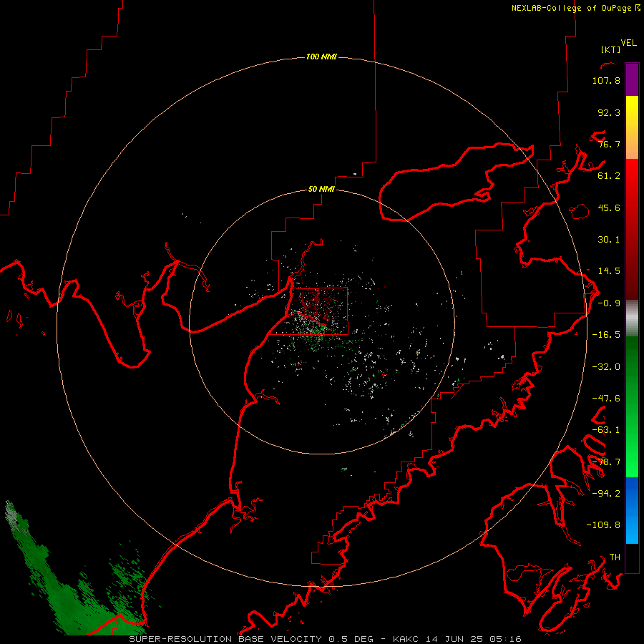Click the 92.3 legend value
This screenshot has width=644, height=644.
point(609,112)
